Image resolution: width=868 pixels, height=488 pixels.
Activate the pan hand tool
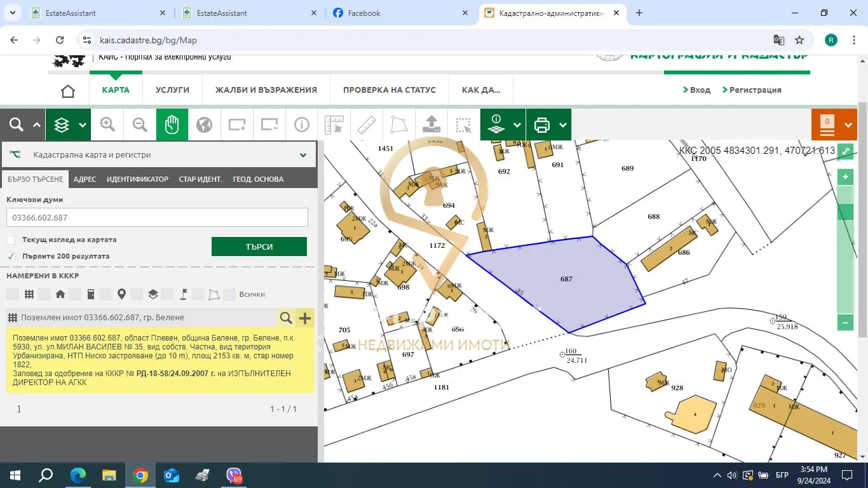point(172,125)
